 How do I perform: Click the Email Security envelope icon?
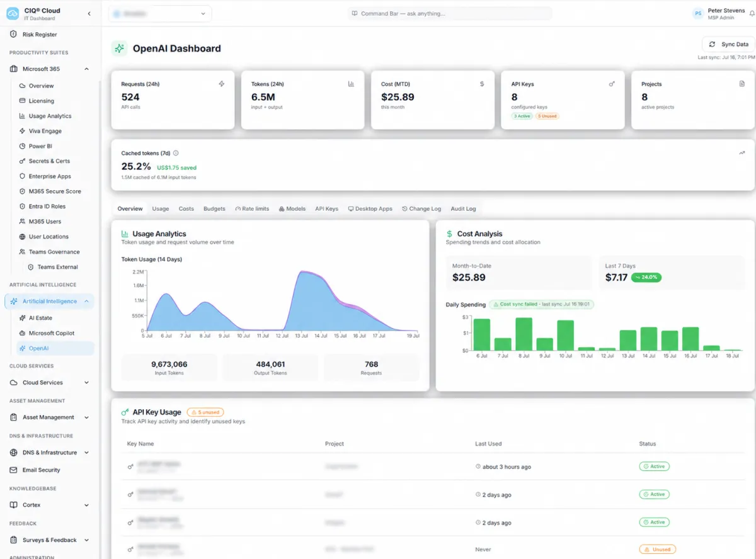pos(14,470)
